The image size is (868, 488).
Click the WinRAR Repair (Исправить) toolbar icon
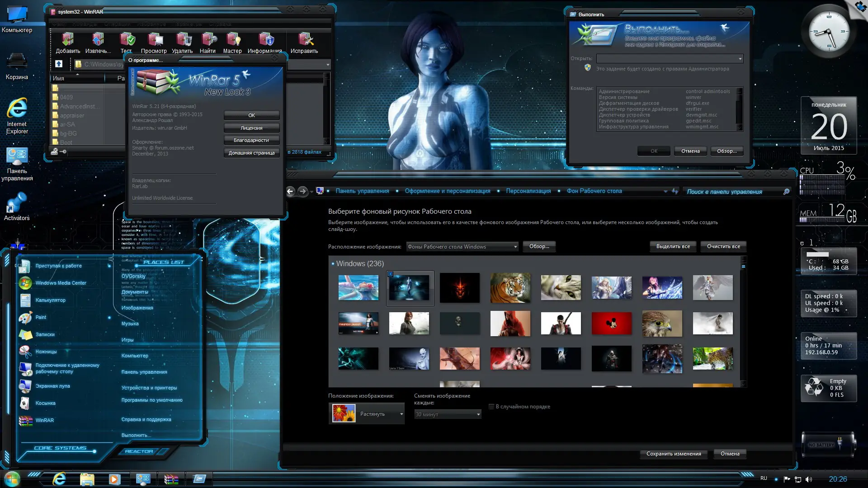point(304,40)
